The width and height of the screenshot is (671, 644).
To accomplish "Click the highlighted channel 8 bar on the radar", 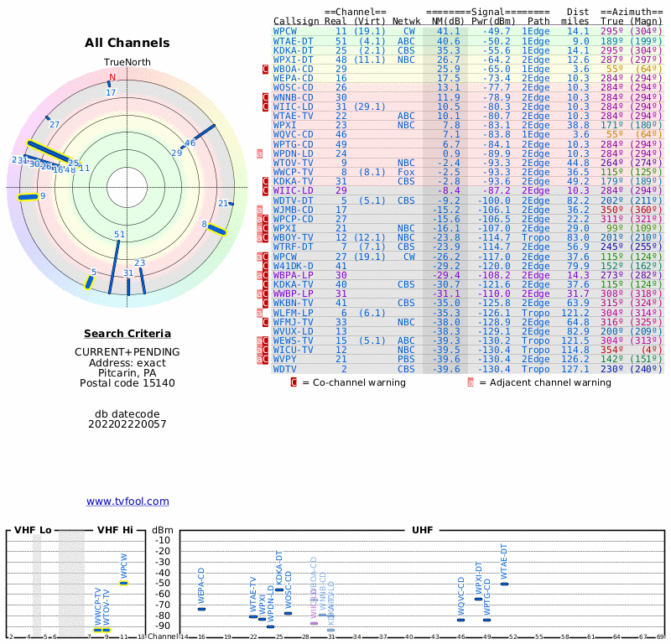I will coord(217,230).
